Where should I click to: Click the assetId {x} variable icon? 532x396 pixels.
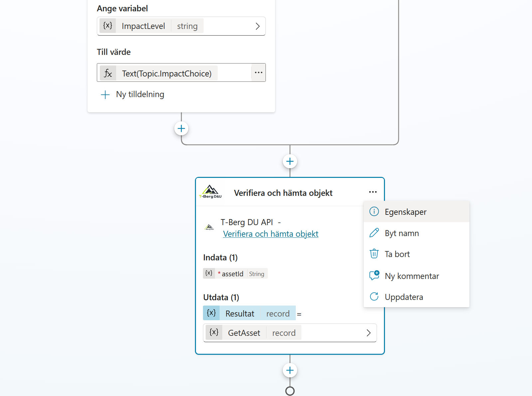pos(209,273)
